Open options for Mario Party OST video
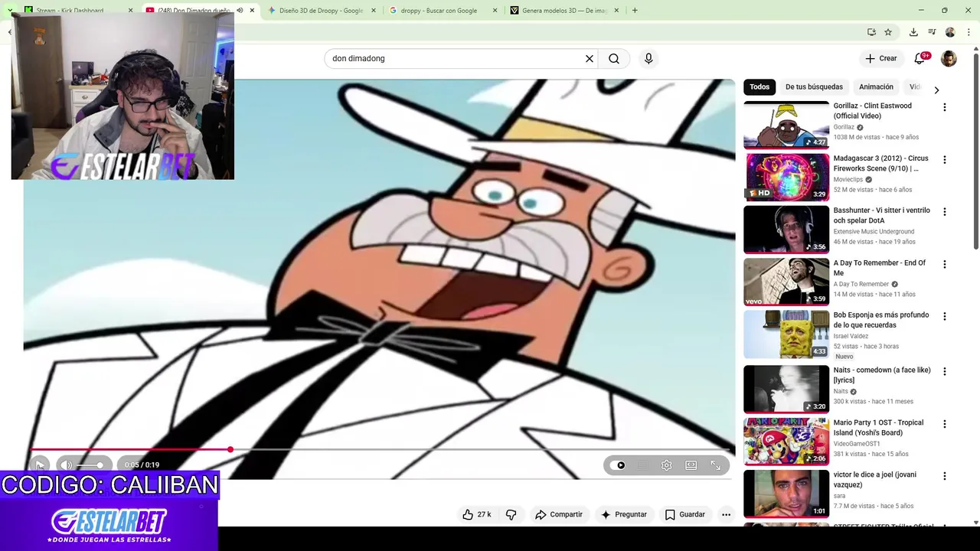The width and height of the screenshot is (980, 551). pyautogui.click(x=945, y=424)
